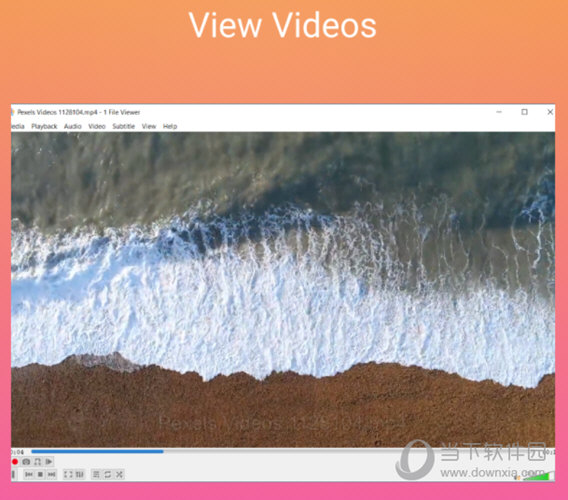568x500 pixels.
Task: Toggle fullscreen video mode
Action: coord(68,474)
